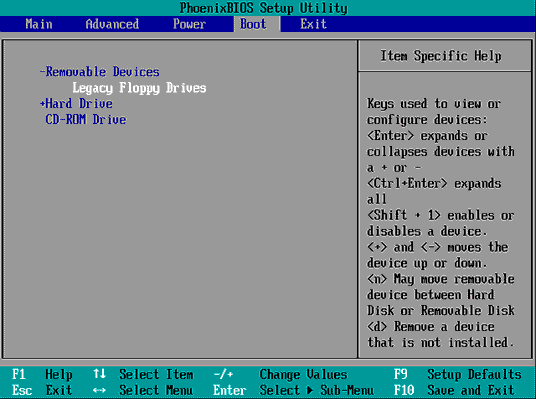Click the F9 Setup Defaults legend
Screen dimensions: 536x399
click(x=458, y=374)
